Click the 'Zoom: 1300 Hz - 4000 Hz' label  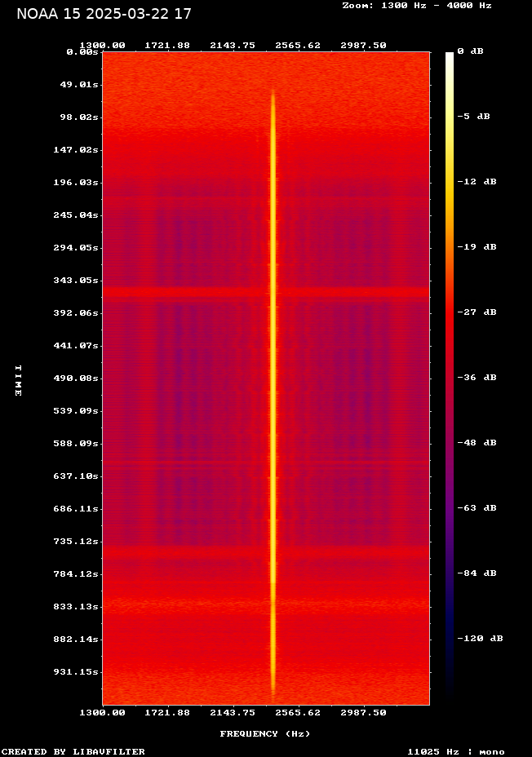pos(417,6)
